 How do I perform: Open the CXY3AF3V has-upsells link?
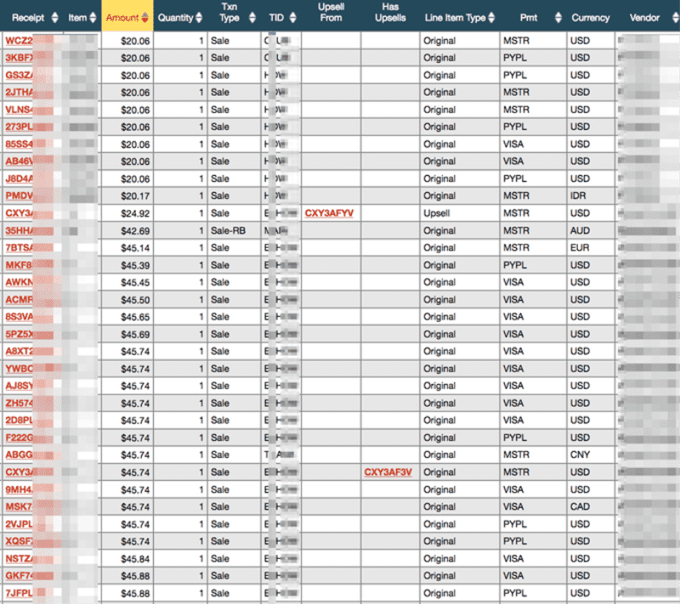click(388, 472)
